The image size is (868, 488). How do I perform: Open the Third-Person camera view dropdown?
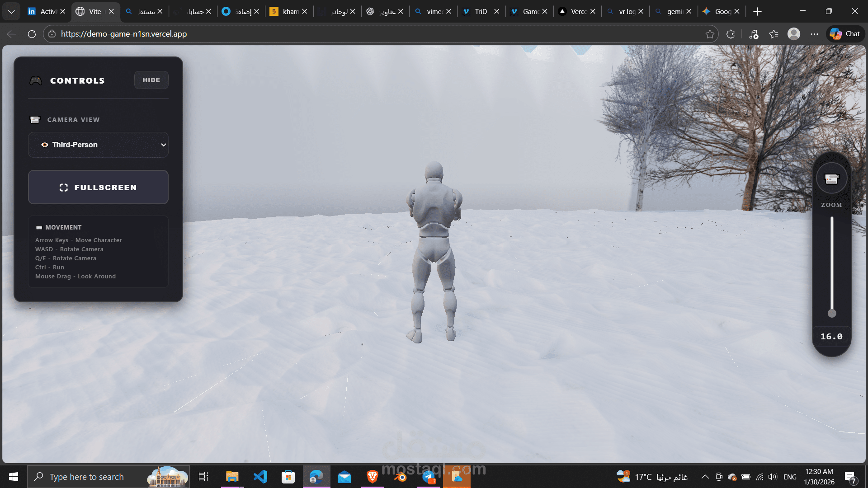point(98,145)
